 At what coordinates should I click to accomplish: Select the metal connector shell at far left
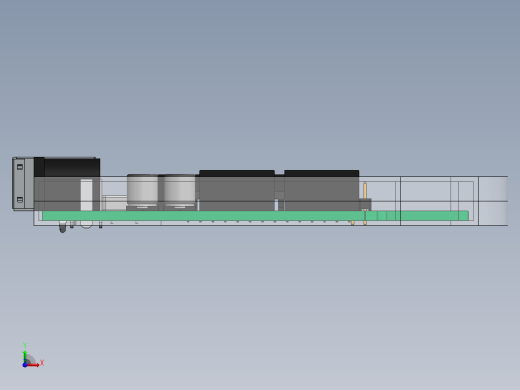[23, 183]
